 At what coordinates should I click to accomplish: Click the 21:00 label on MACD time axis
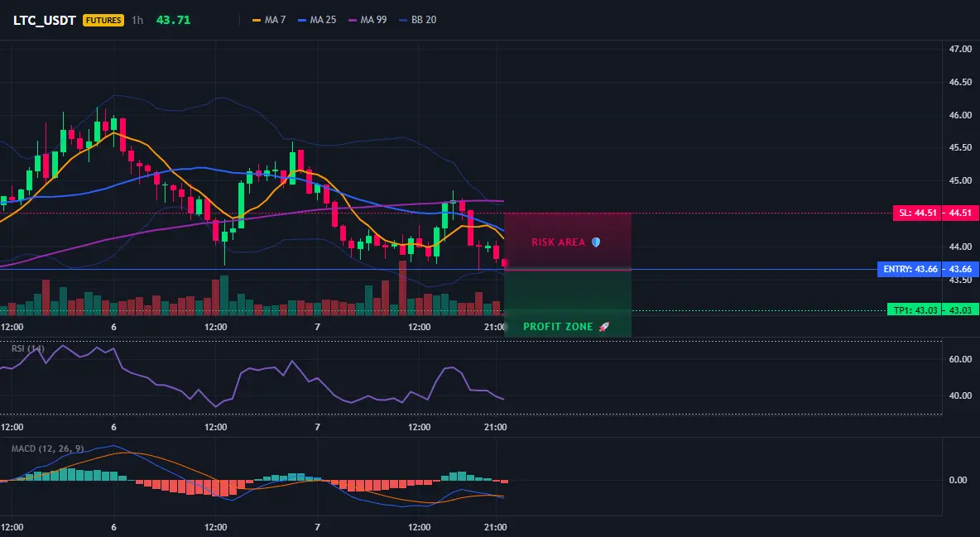tap(495, 527)
